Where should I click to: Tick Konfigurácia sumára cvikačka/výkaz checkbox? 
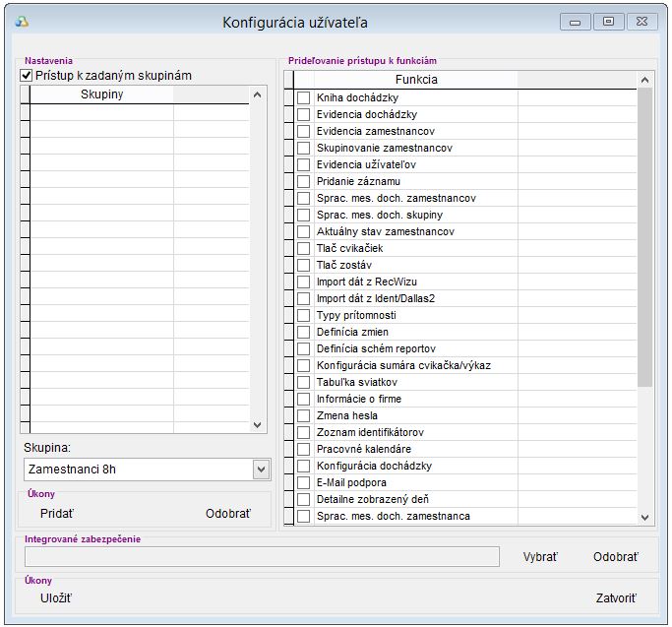[x=303, y=365]
